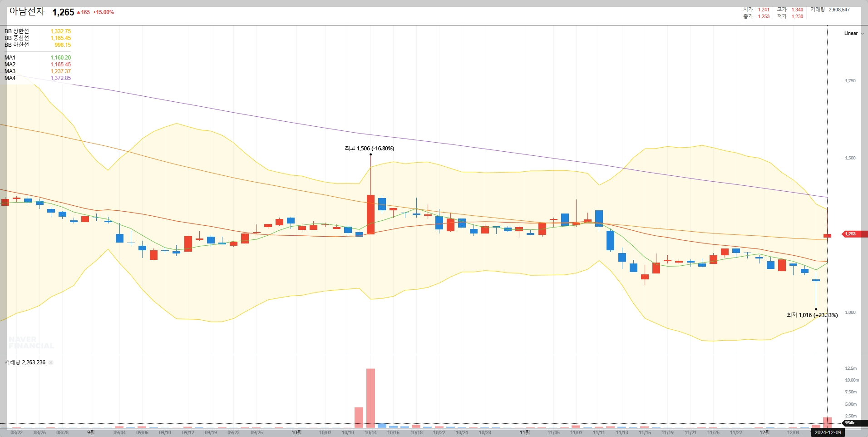This screenshot has width=868, height=437.
Task: Click the 거래량 2,263,236 volume label
Action: 25,363
